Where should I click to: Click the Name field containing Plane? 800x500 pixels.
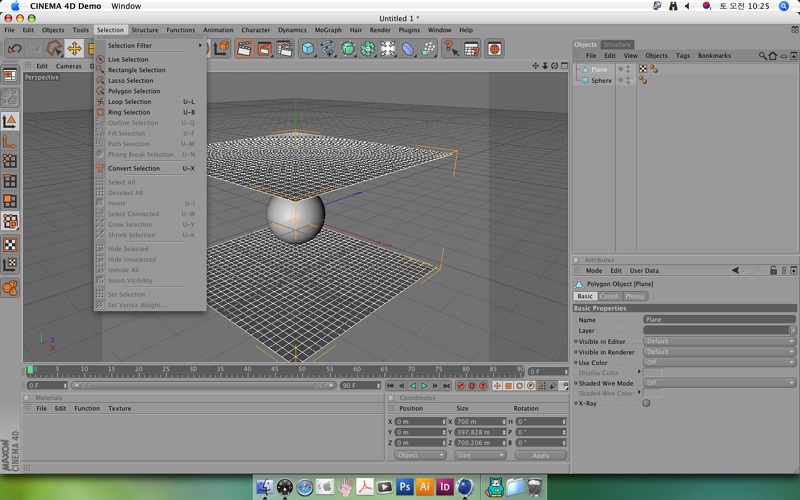(x=719, y=319)
